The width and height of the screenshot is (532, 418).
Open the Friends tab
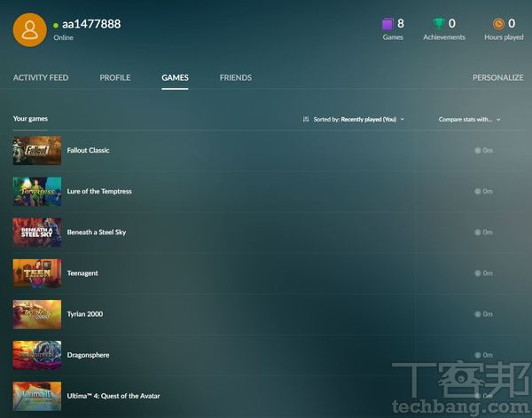pyautogui.click(x=236, y=78)
